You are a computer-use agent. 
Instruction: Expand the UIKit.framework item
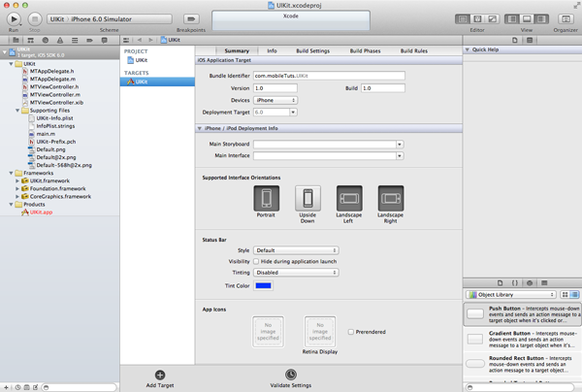17,180
